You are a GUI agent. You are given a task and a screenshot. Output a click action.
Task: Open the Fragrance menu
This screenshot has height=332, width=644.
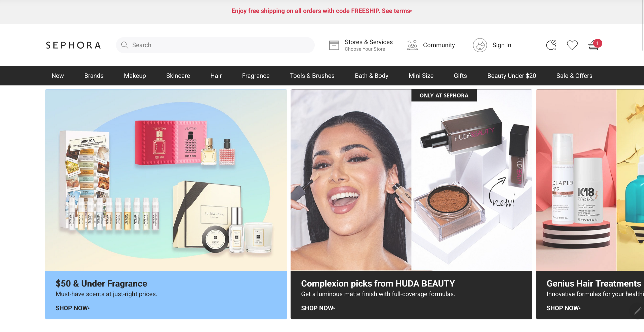tap(256, 76)
